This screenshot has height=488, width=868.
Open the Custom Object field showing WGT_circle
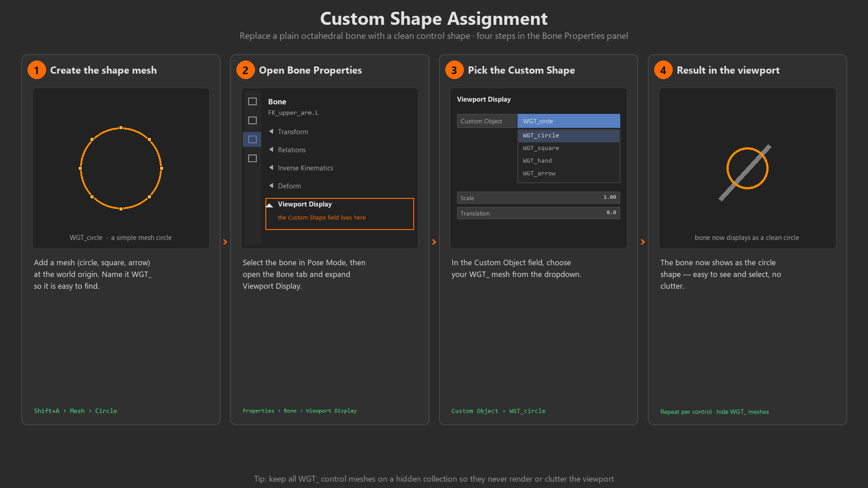click(569, 121)
